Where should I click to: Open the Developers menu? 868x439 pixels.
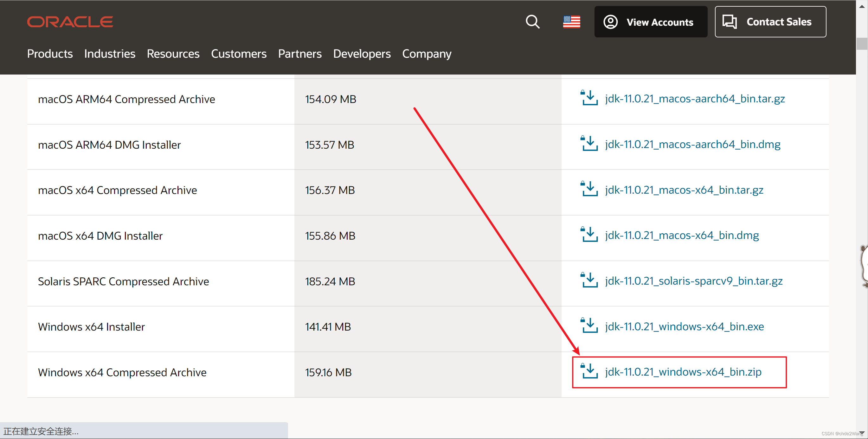point(362,54)
